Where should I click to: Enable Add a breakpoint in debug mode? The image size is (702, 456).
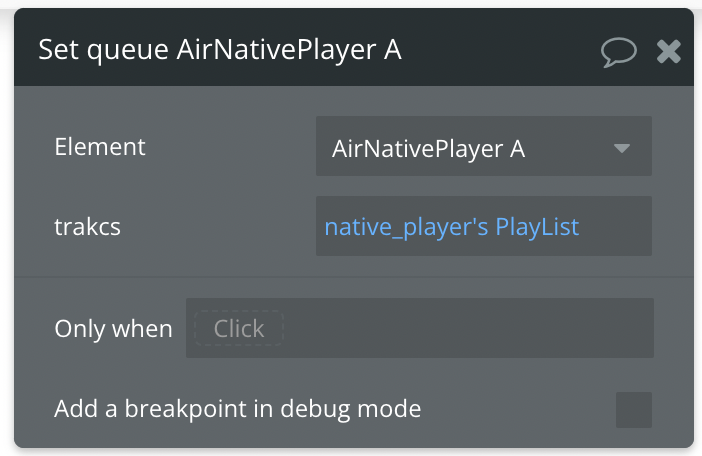click(634, 409)
